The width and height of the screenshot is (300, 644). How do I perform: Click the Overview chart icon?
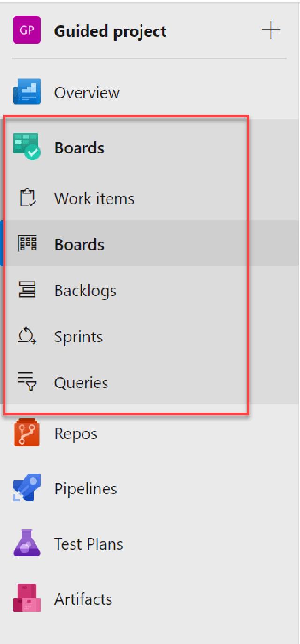click(27, 92)
